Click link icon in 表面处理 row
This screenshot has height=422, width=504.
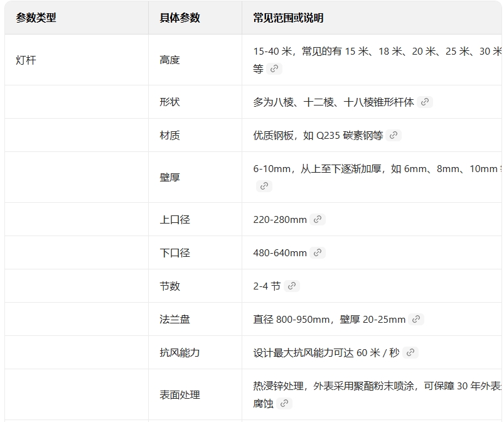click(284, 403)
